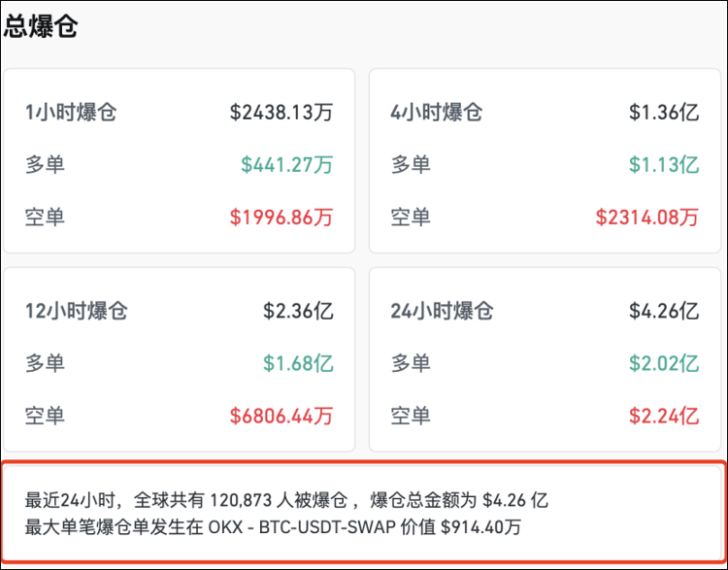Click the 4-hour long value $1.13亿
Viewport: 728px width, 570px height.
[664, 165]
